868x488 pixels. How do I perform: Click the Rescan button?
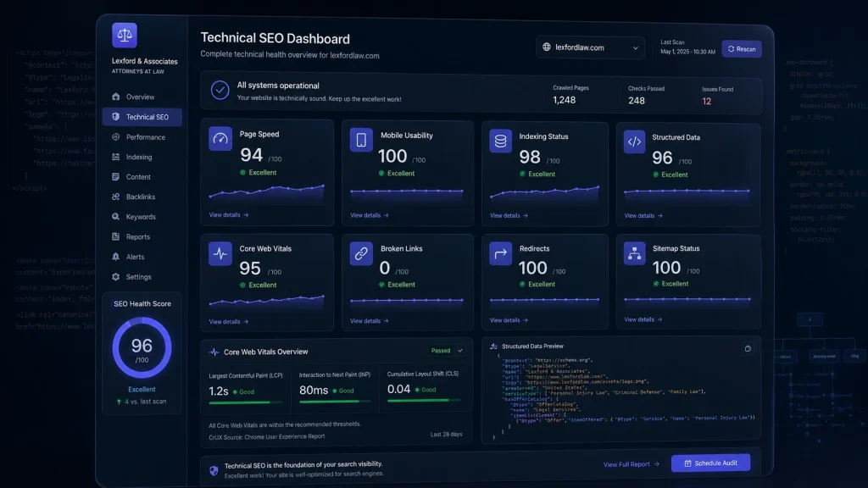(742, 48)
